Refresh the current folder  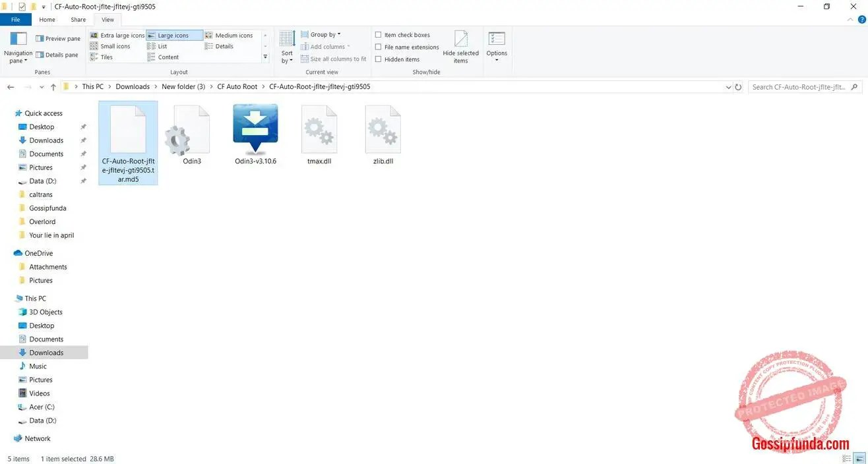[738, 87]
